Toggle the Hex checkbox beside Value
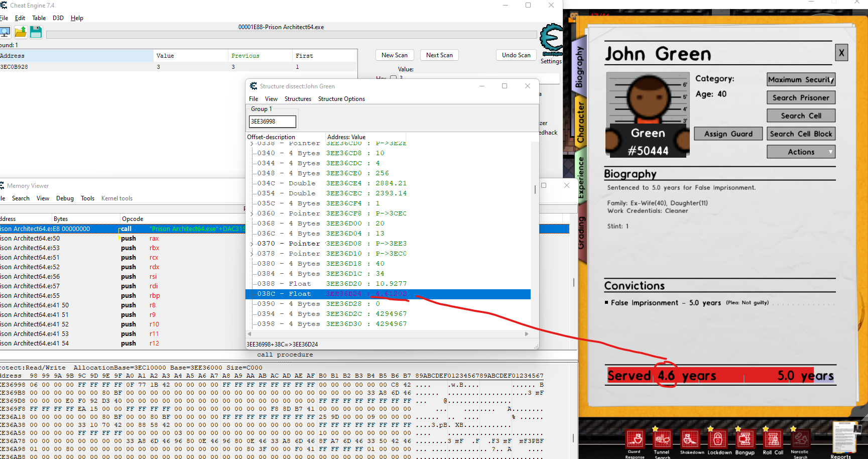 tap(393, 78)
